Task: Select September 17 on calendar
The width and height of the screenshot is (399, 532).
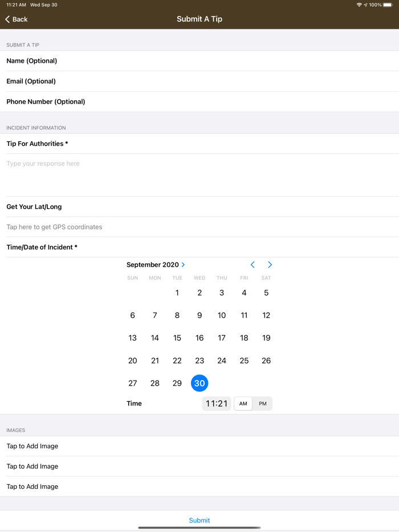Action: pos(222,338)
